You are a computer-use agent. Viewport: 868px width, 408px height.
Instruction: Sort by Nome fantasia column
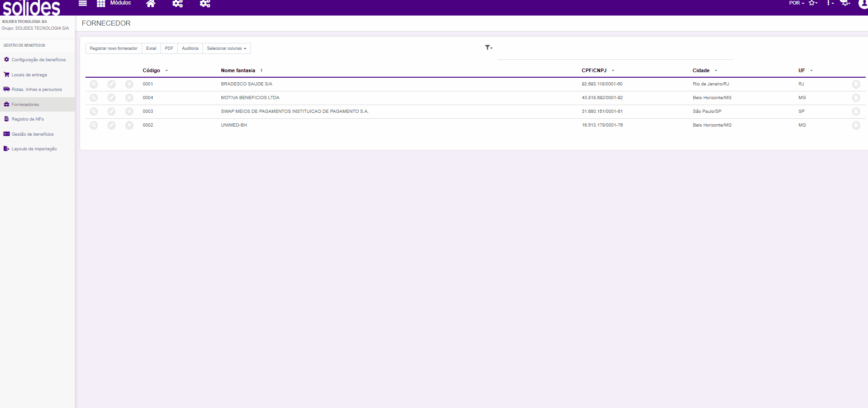click(242, 70)
